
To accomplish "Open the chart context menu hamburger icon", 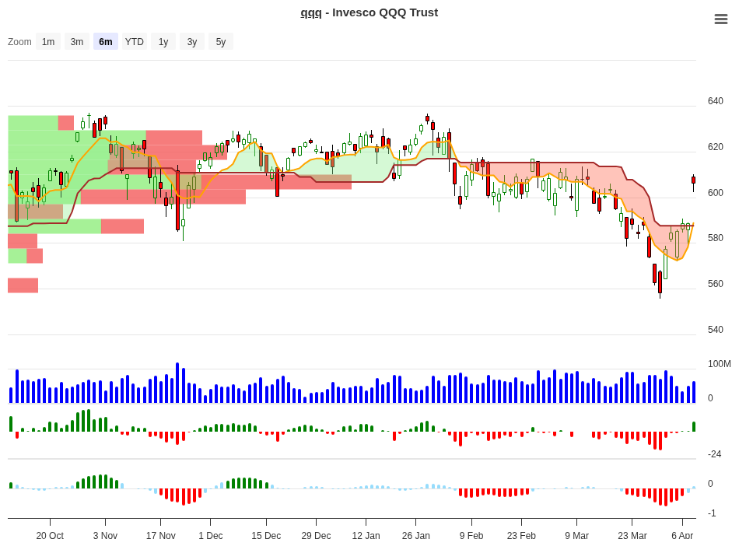I will pos(720,19).
